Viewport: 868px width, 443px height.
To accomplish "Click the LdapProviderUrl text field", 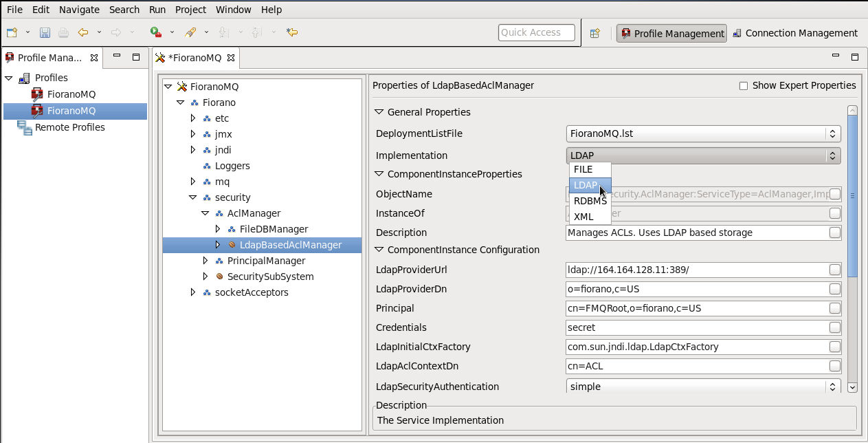I will tap(695, 270).
